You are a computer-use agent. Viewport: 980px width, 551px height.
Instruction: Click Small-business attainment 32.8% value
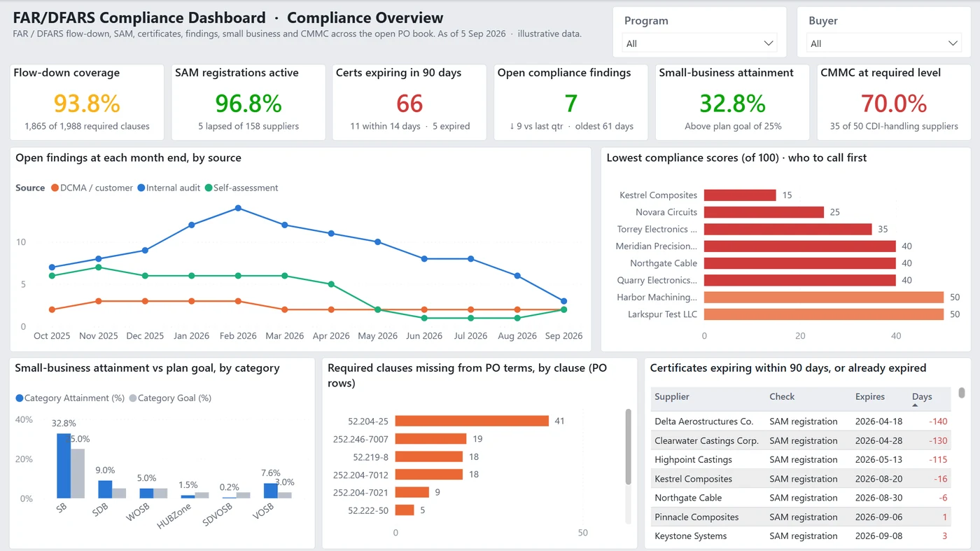coord(733,104)
